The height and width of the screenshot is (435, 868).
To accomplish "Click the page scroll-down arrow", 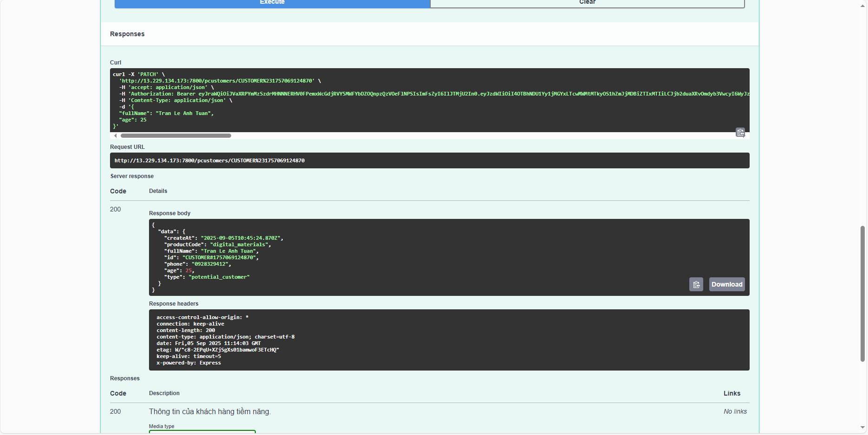I will click(x=862, y=427).
